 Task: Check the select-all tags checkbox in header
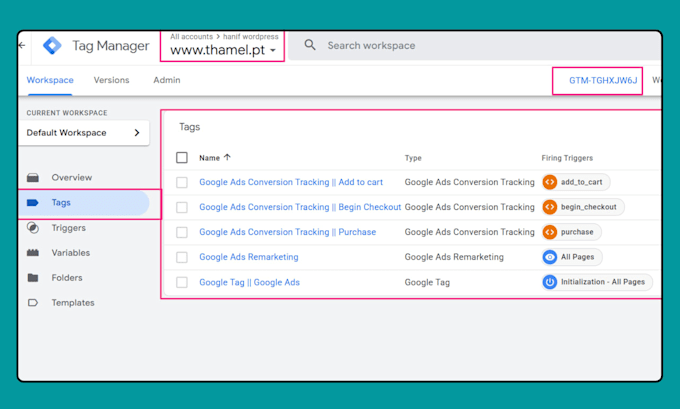click(x=182, y=157)
